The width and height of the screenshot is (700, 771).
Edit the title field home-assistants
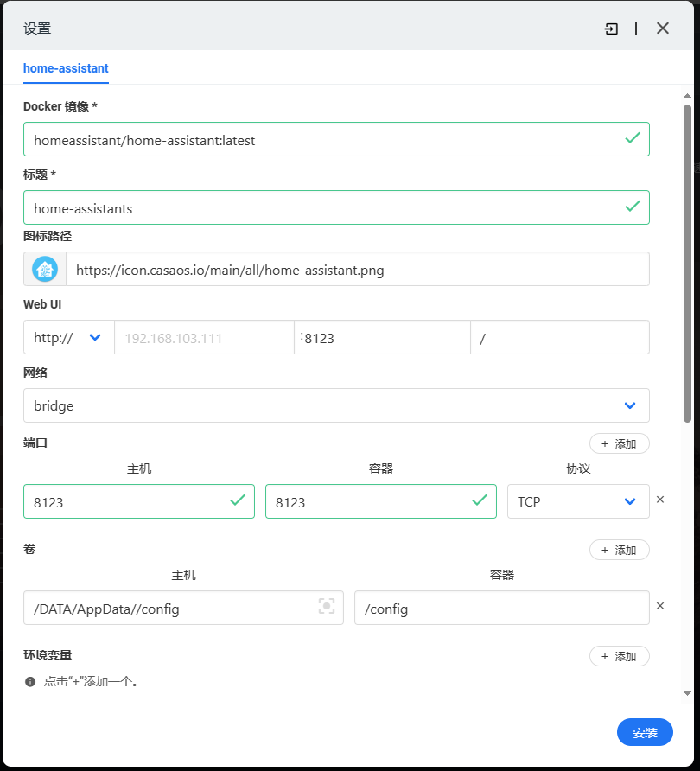tap(336, 208)
